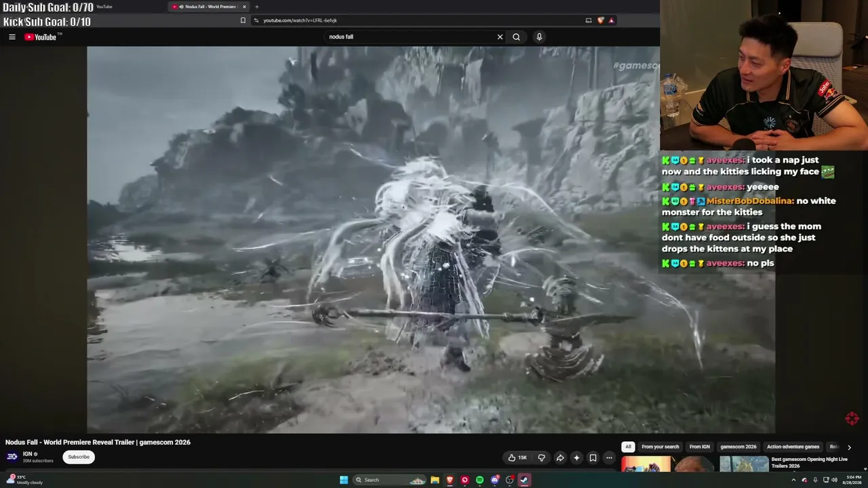
Task: Open Opera from the taskbar
Action: point(465,480)
